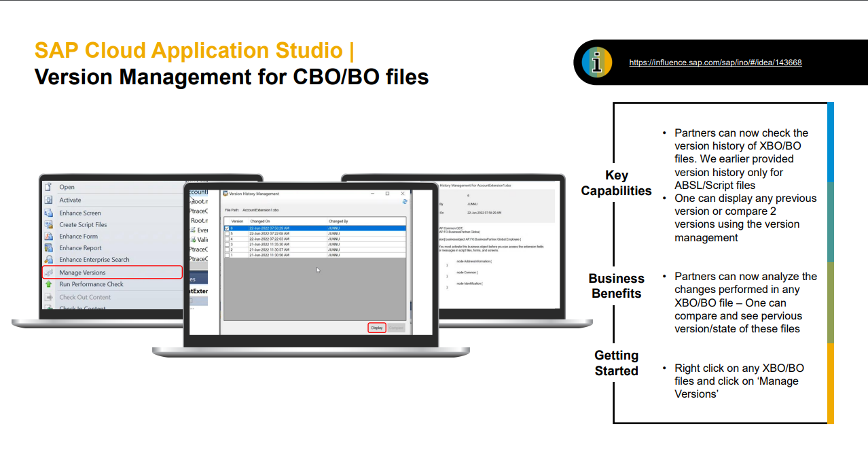
Task: Click the Key Capabilities heading
Action: coord(616,183)
